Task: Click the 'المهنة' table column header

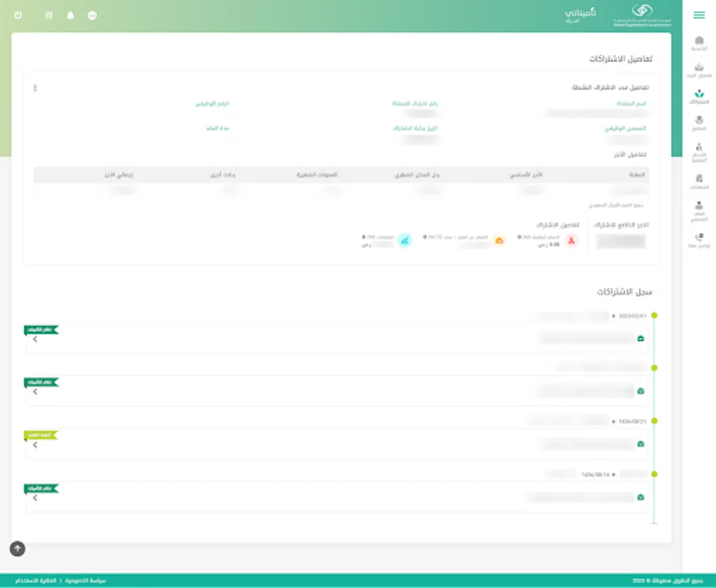Action: pos(637,174)
